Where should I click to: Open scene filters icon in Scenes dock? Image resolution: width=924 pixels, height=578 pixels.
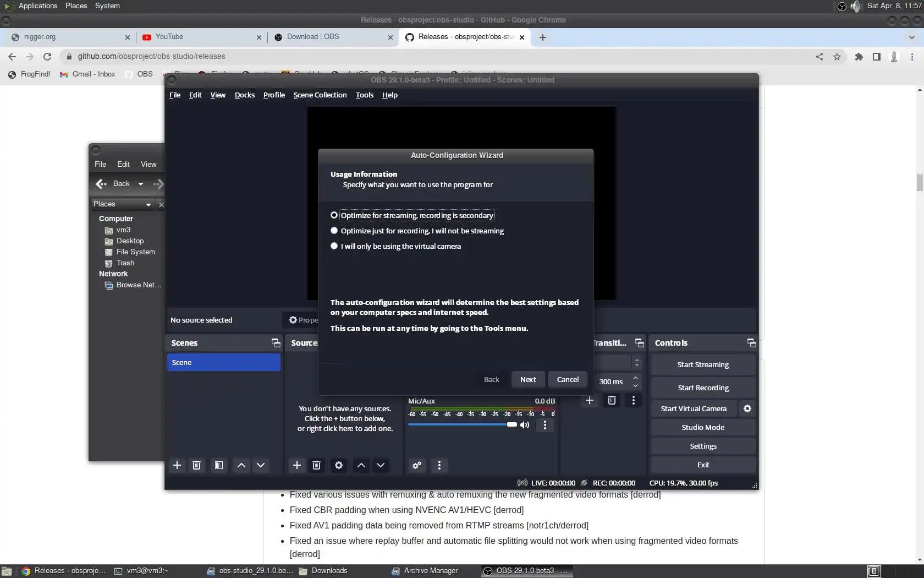coord(219,465)
